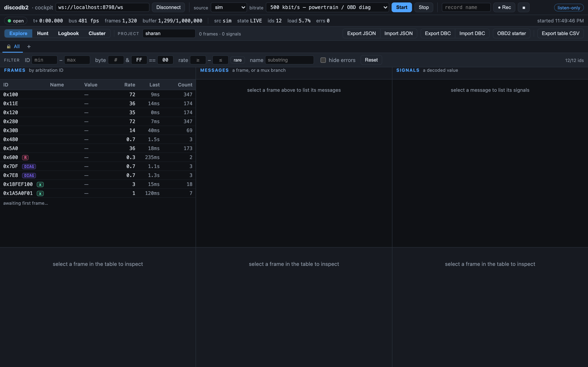Click the x badge on 0x1A5A0F01
The height and width of the screenshot is (367, 588).
(x=40, y=193)
